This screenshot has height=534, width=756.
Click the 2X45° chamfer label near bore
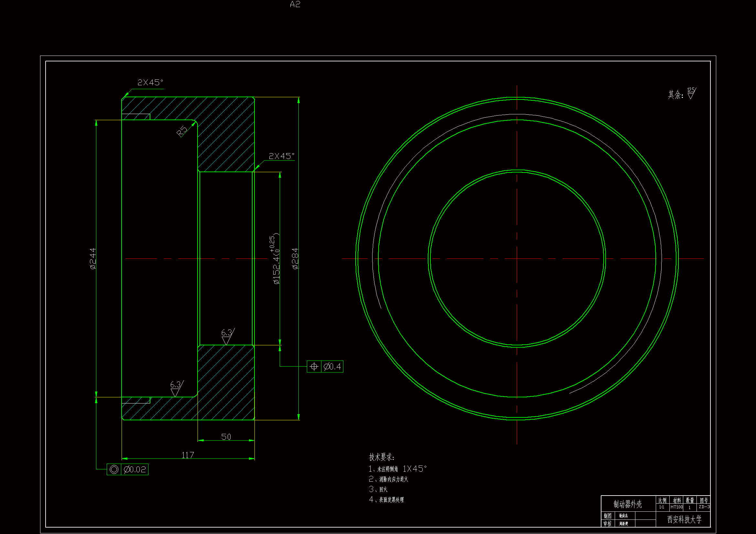coord(281,156)
